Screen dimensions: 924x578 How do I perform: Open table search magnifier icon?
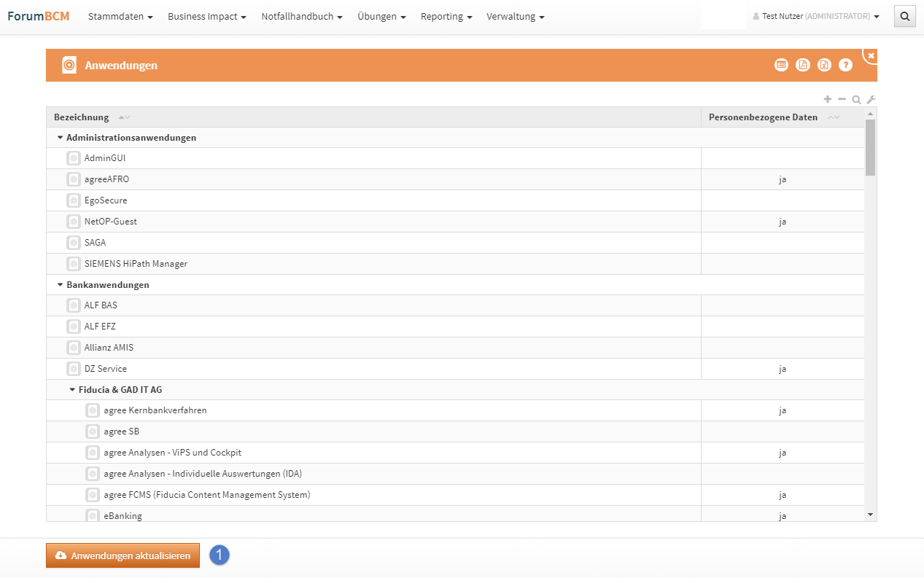pos(856,99)
